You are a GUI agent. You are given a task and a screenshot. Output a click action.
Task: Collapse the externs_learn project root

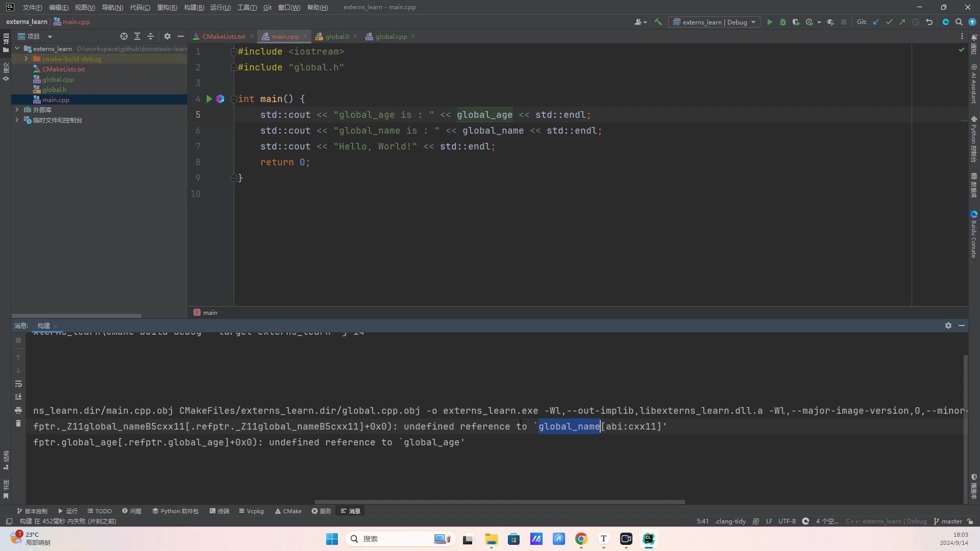pyautogui.click(x=17, y=48)
